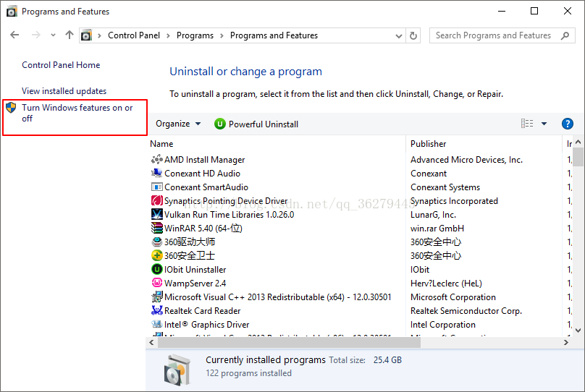This screenshot has width=585, height=392.
Task: Click publisher Synaptics Incorporated
Action: click(454, 201)
